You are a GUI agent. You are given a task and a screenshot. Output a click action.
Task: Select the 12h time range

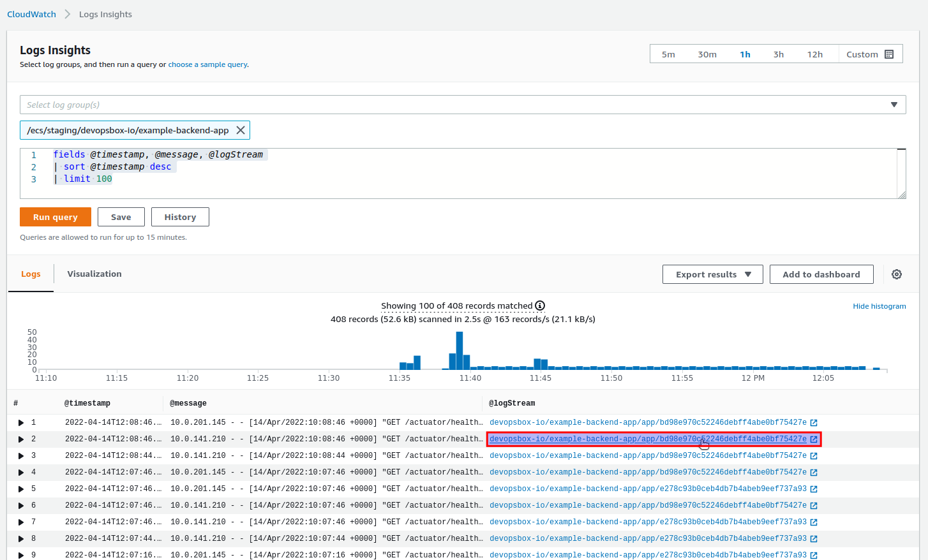click(x=815, y=54)
